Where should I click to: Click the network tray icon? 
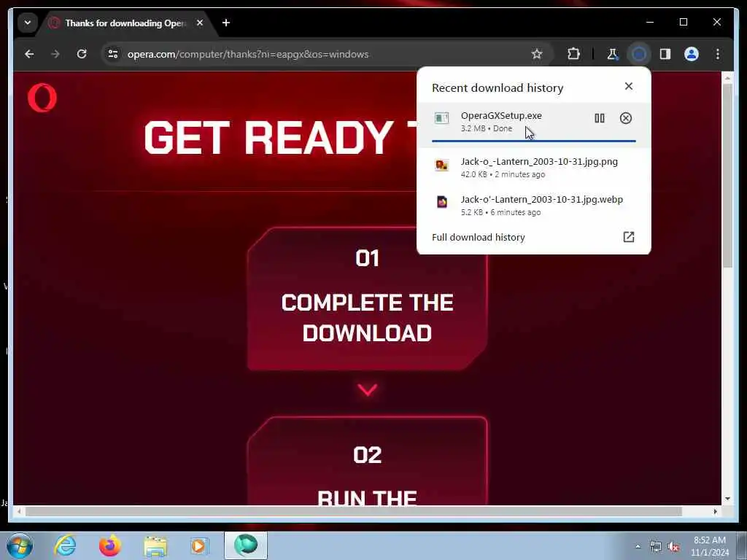coord(656,547)
